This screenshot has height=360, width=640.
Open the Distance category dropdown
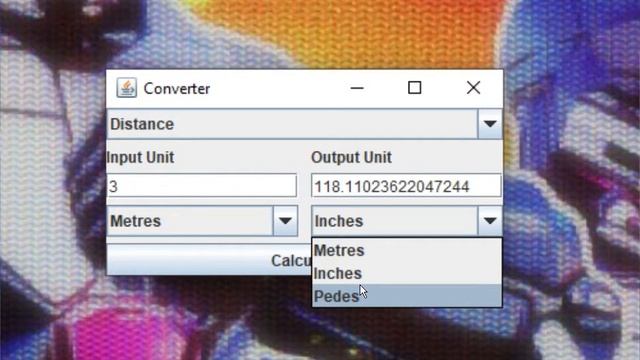(304, 124)
